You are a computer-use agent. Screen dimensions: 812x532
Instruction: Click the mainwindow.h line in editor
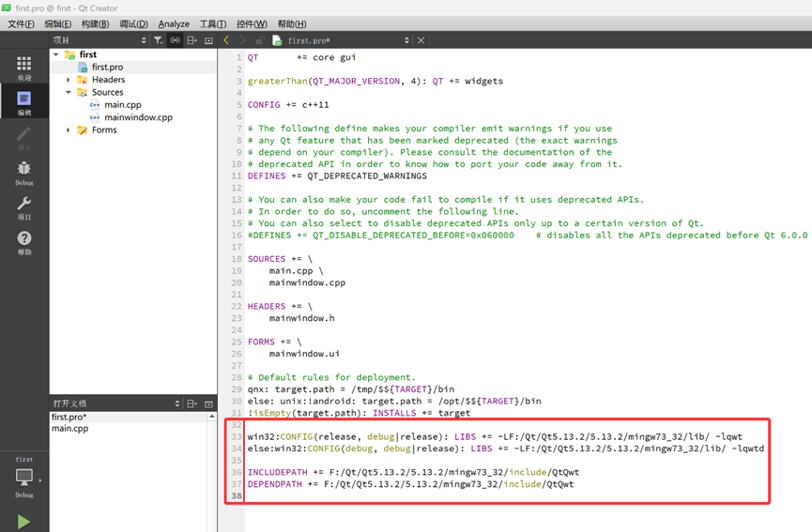302,318
